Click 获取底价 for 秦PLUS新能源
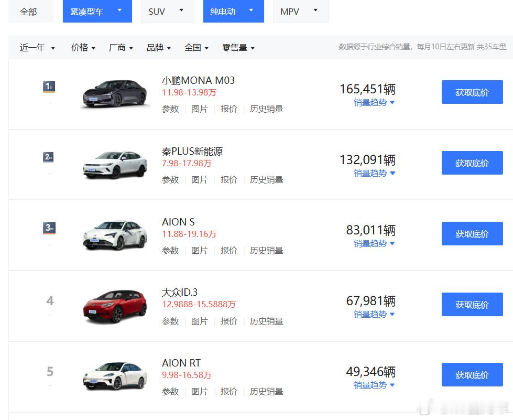This screenshot has height=420, width=513. point(472,163)
